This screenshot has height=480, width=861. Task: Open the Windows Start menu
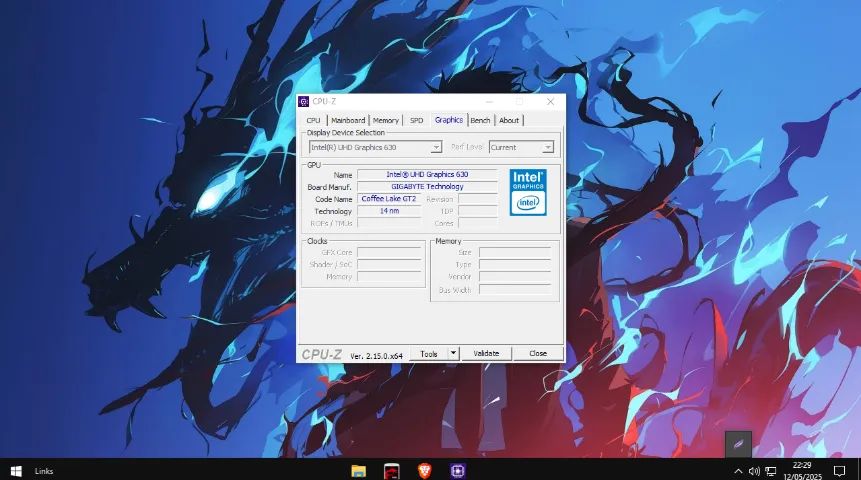[x=16, y=471]
